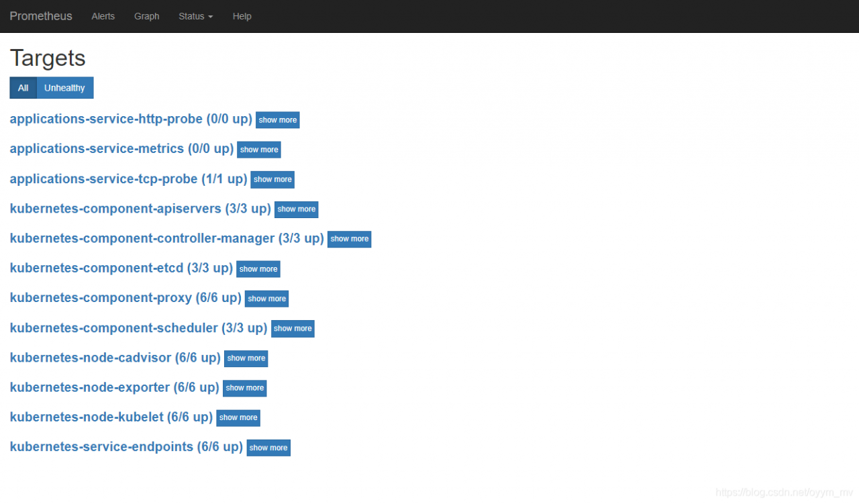Click kubernetes-component-apiservers (3/3 up) heading
859x504 pixels.
pyautogui.click(x=140, y=209)
